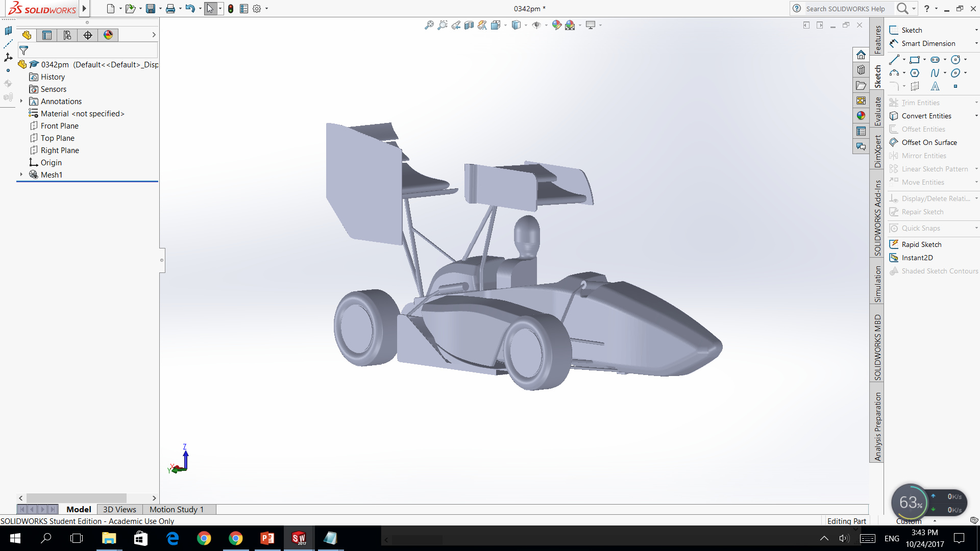Image resolution: width=980 pixels, height=551 pixels.
Task: Click the Edit Appearance icon
Action: (x=556, y=25)
